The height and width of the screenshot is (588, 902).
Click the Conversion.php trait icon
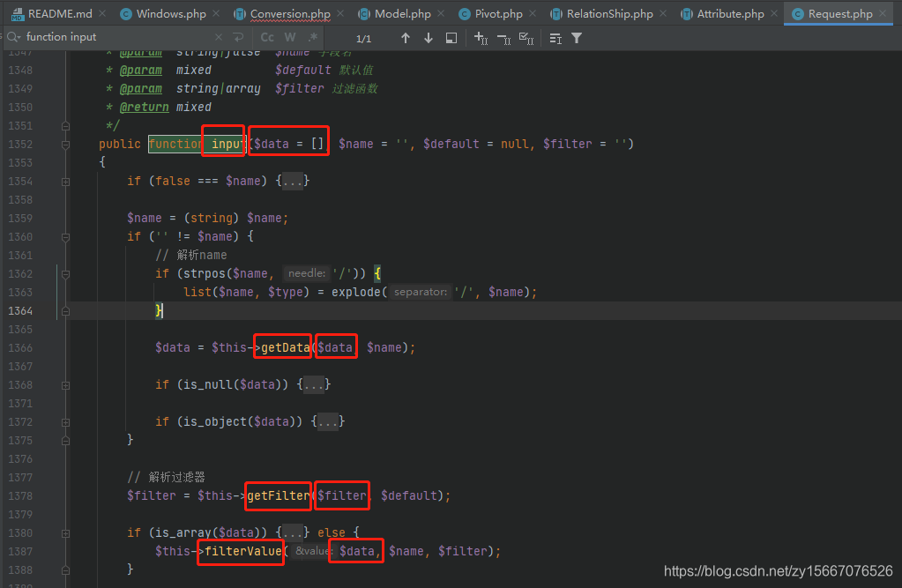coord(240,14)
